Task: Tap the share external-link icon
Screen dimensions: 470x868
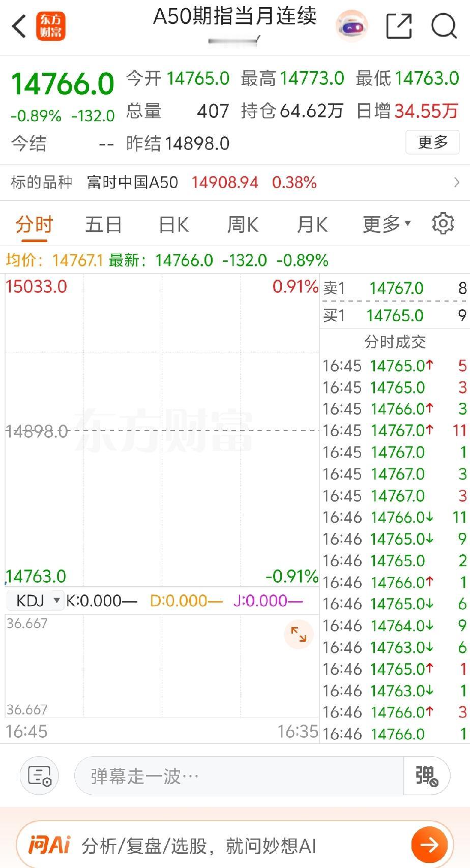Action: 399,26
